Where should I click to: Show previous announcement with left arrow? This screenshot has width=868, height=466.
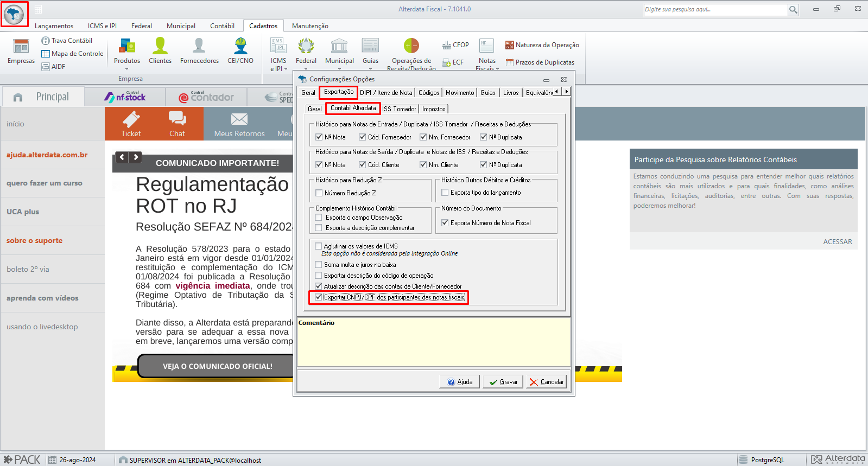[x=122, y=157]
